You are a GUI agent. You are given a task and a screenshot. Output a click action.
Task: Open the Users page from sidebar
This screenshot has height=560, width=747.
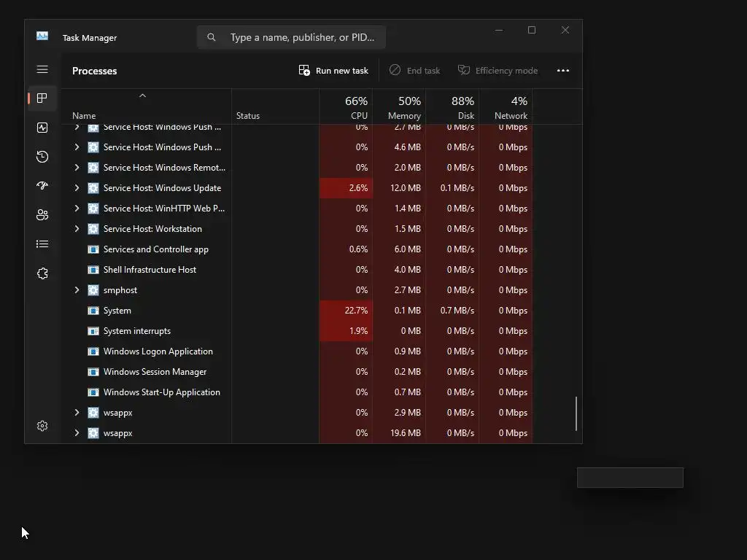point(42,215)
